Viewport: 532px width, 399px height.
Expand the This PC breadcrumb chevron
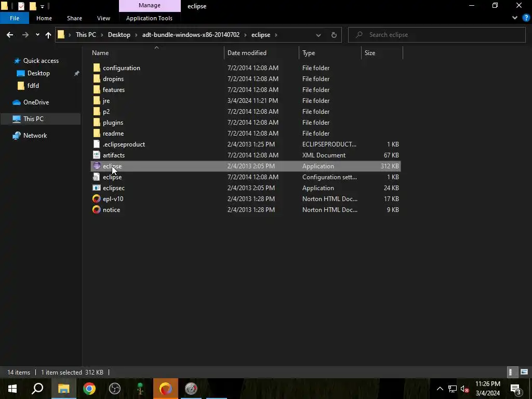pyautogui.click(x=101, y=35)
